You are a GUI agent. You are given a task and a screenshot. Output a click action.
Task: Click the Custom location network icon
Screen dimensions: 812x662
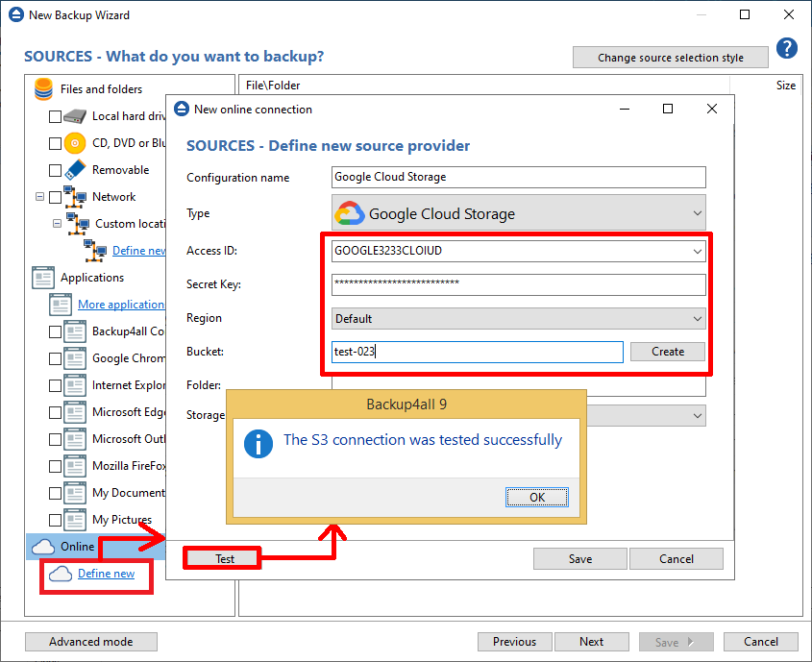[78, 224]
